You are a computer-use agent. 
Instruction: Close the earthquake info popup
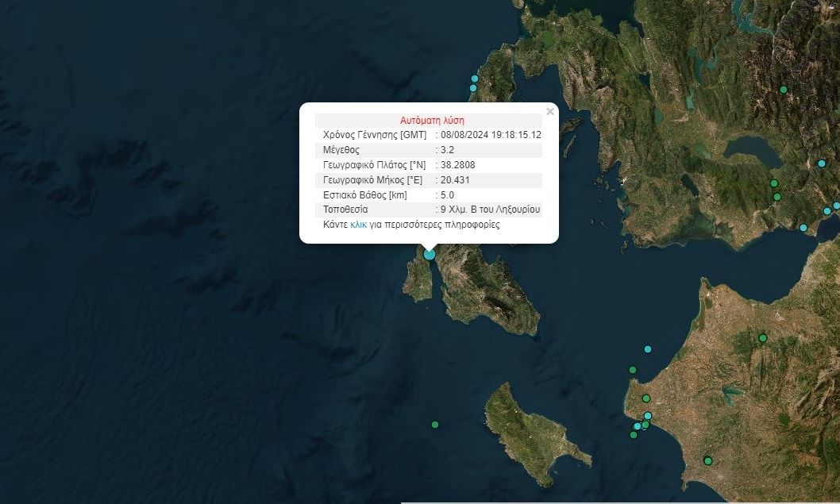(x=550, y=112)
